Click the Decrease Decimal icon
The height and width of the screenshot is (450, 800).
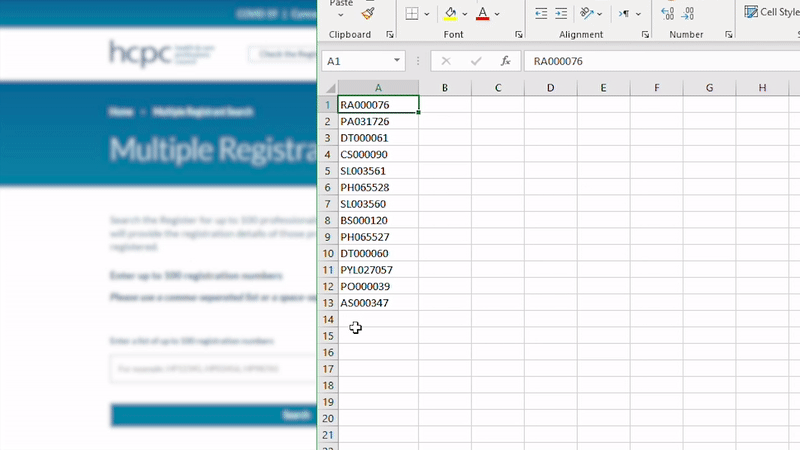pyautogui.click(x=688, y=13)
